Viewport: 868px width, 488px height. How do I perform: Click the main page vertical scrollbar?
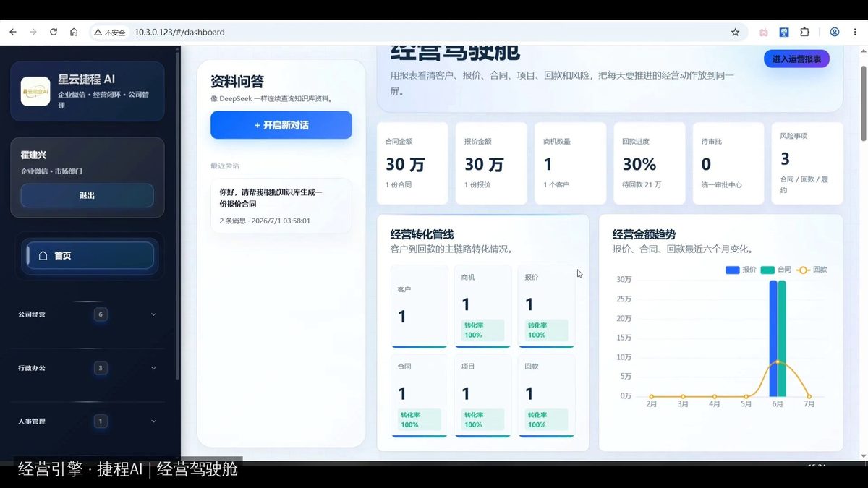[863, 103]
